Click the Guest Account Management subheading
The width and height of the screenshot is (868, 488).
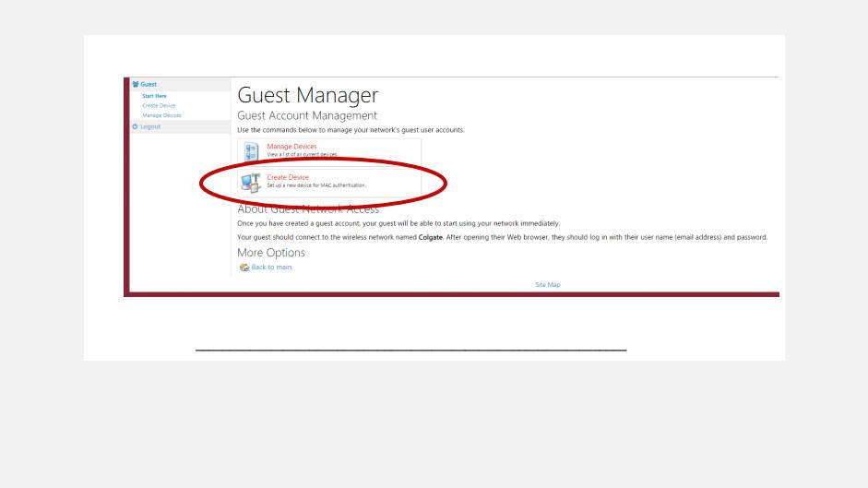click(x=307, y=116)
